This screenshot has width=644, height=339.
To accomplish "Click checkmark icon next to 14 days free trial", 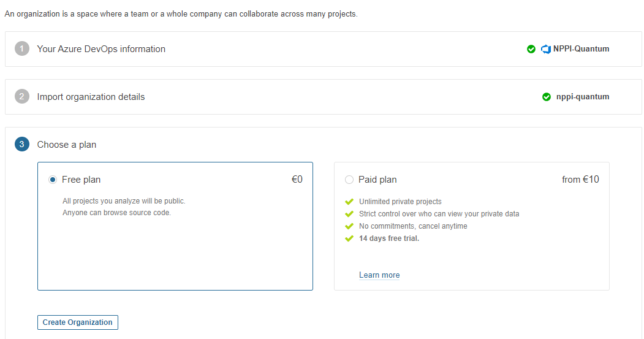I will pyautogui.click(x=349, y=238).
